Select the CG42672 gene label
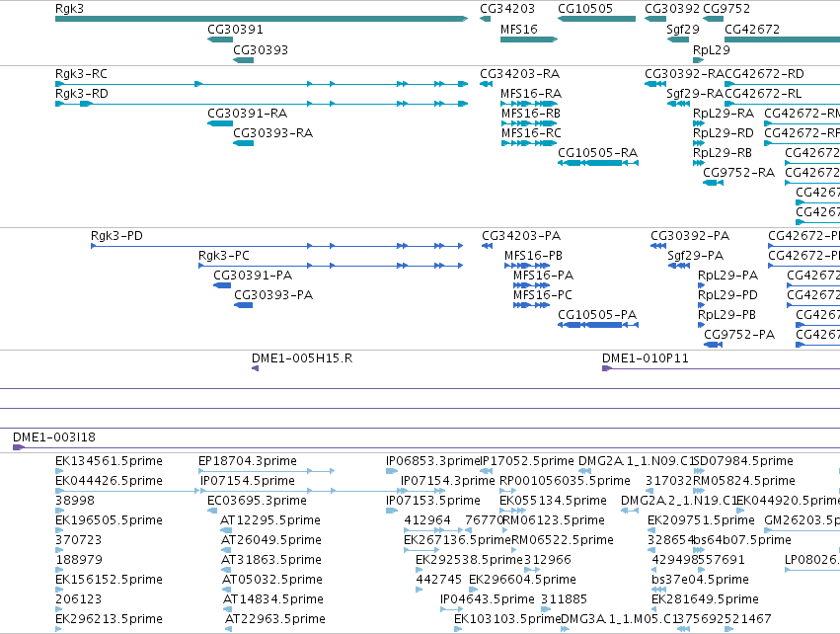 pos(751,30)
